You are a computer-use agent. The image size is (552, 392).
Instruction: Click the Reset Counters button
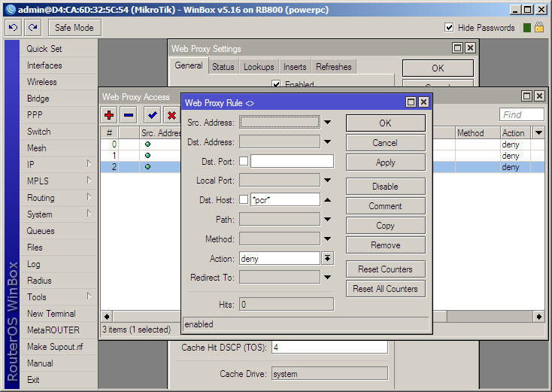click(x=386, y=269)
